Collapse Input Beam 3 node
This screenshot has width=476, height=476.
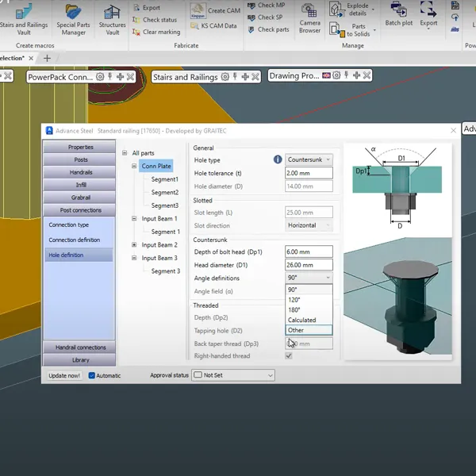134,257
